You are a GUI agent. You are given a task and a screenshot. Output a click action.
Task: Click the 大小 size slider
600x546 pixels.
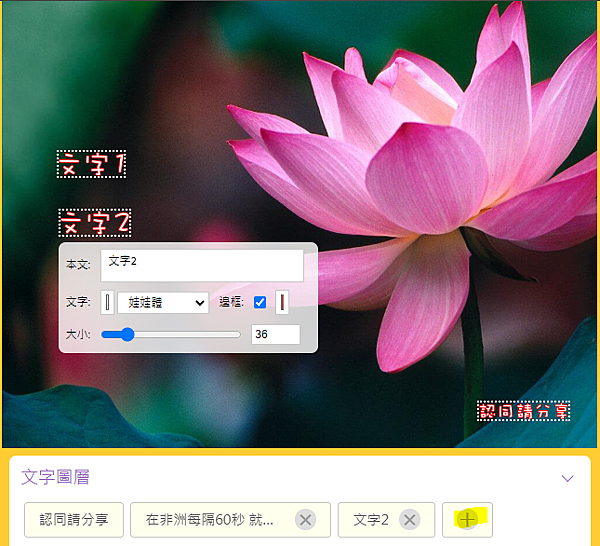point(171,334)
